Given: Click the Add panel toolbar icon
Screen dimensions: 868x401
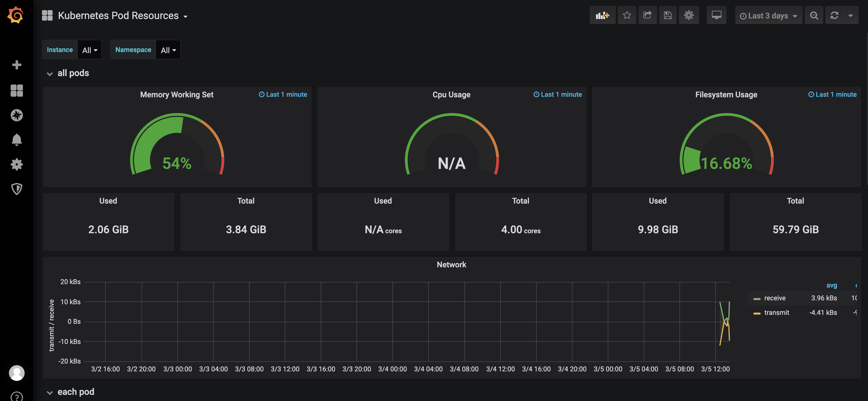Looking at the screenshot, I should pyautogui.click(x=602, y=15).
